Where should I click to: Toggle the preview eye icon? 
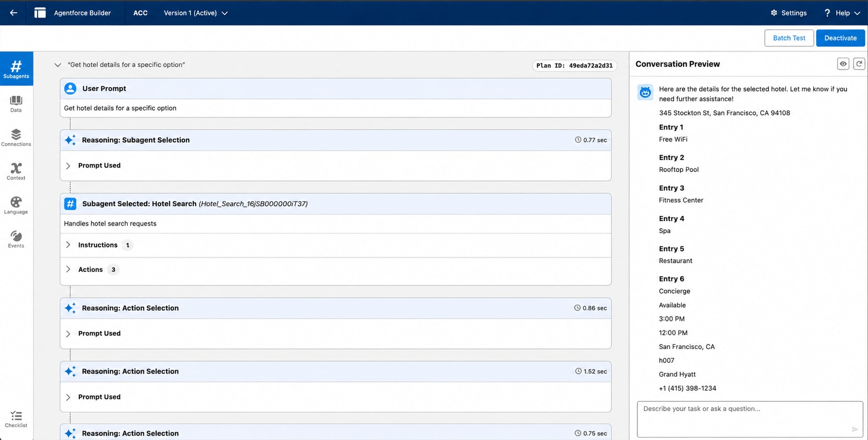click(843, 64)
